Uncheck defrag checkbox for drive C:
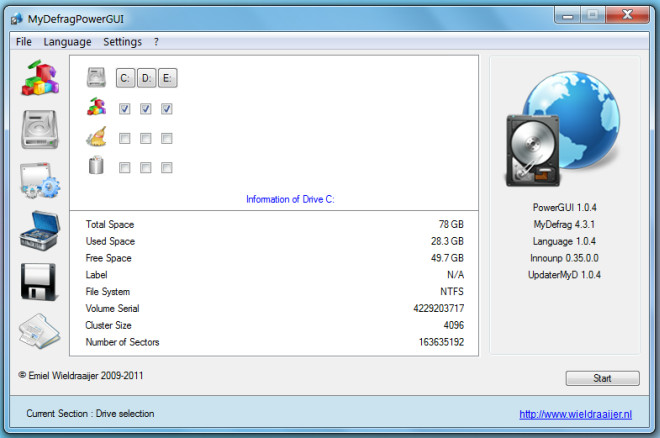 125,109
